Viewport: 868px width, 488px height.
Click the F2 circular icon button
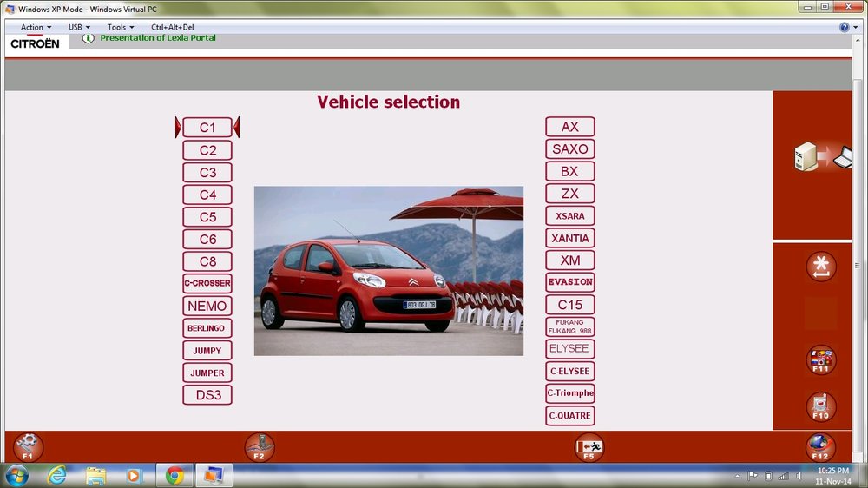point(259,447)
